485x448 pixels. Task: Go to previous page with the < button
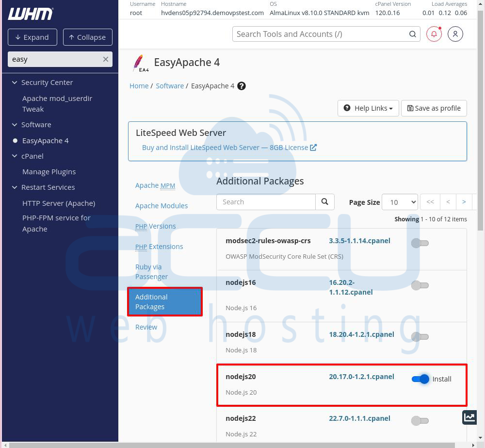point(448,202)
